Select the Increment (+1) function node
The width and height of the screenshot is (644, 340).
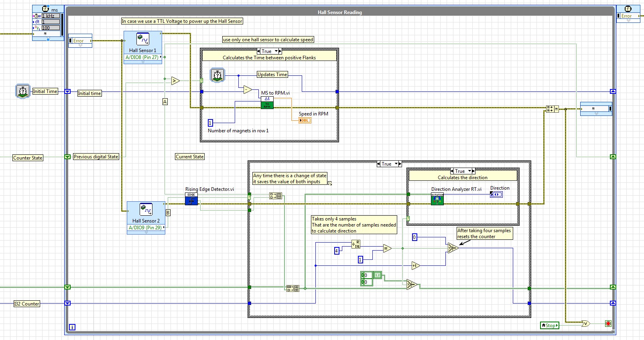click(x=415, y=265)
